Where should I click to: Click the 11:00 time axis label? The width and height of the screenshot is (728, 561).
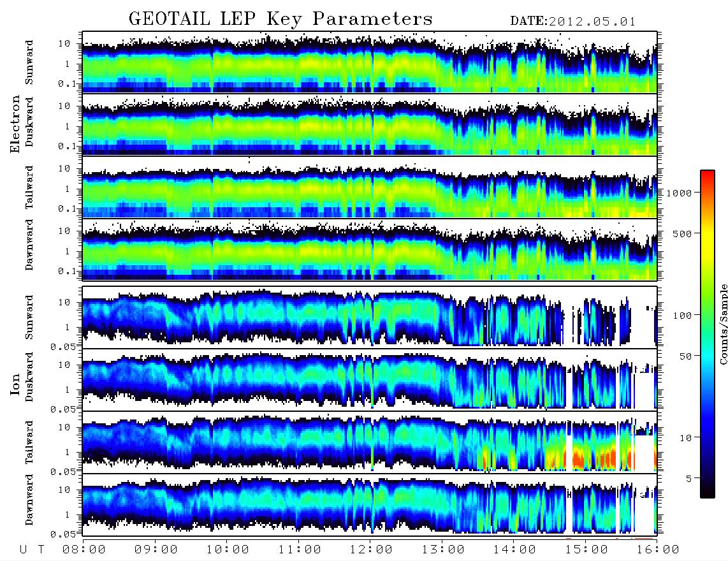click(300, 550)
